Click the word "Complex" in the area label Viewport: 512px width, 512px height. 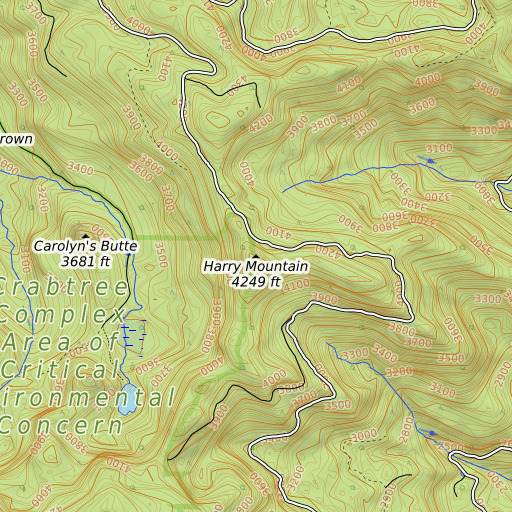point(62,316)
